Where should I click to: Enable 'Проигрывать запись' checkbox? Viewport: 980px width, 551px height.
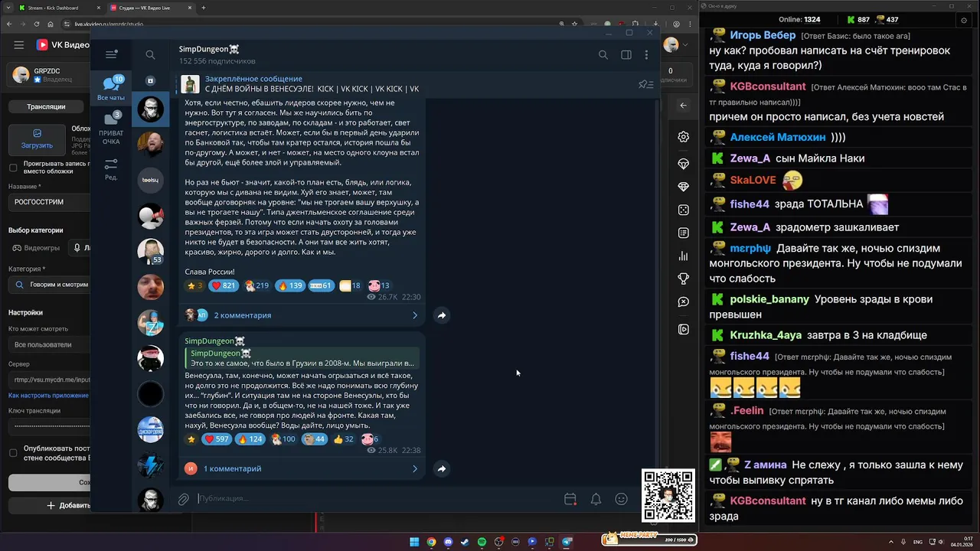click(x=13, y=168)
